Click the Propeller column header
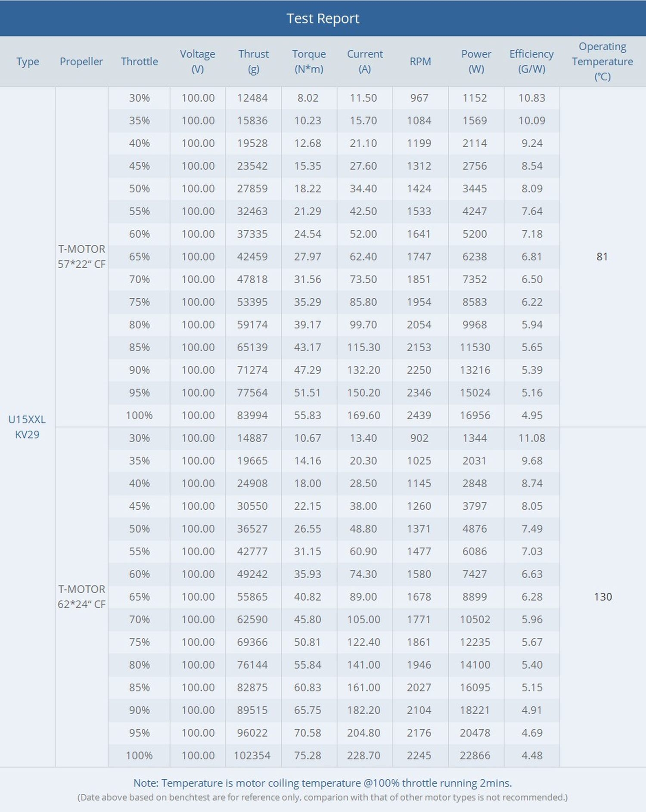 point(81,62)
